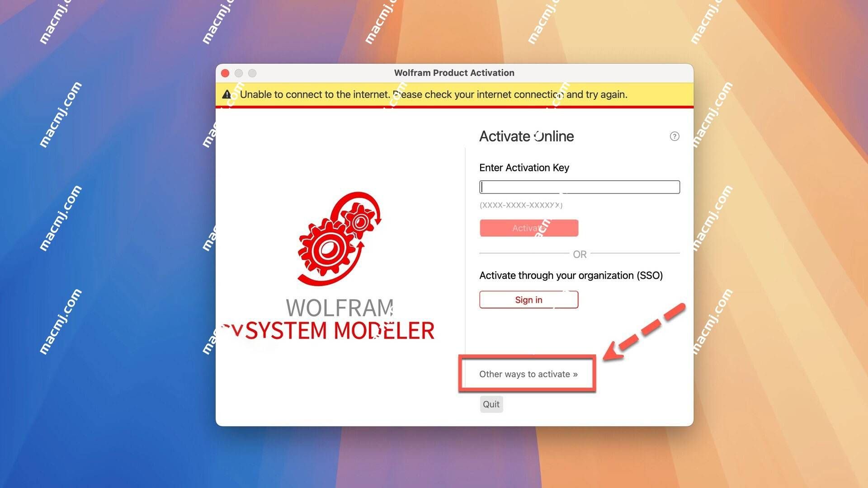
Task: Click the 'SYSTEM MODELER' product name text
Action: click(x=340, y=330)
